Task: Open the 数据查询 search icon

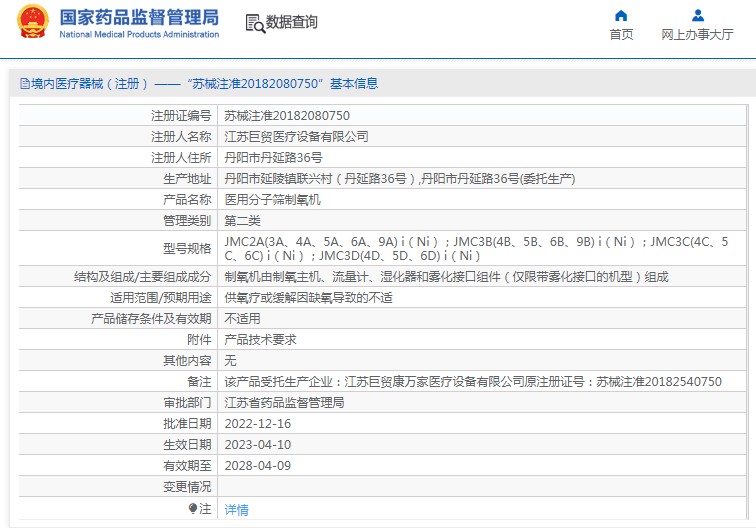Action: [255, 23]
